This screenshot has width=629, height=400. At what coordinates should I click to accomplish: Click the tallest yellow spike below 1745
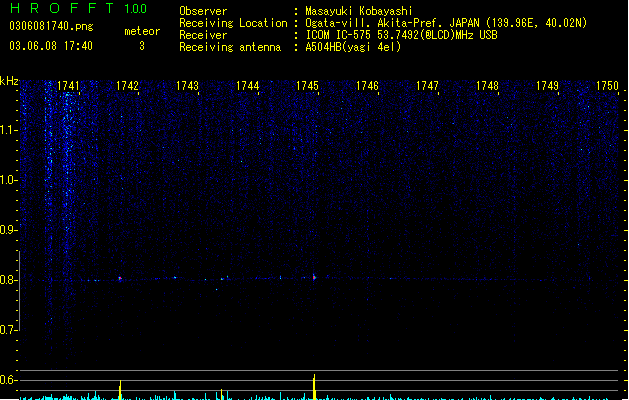(x=314, y=387)
